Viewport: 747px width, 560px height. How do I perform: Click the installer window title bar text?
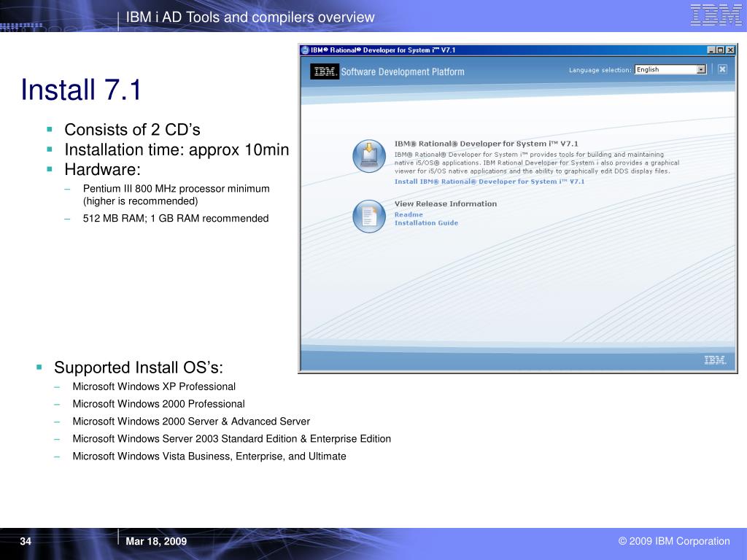click(383, 50)
